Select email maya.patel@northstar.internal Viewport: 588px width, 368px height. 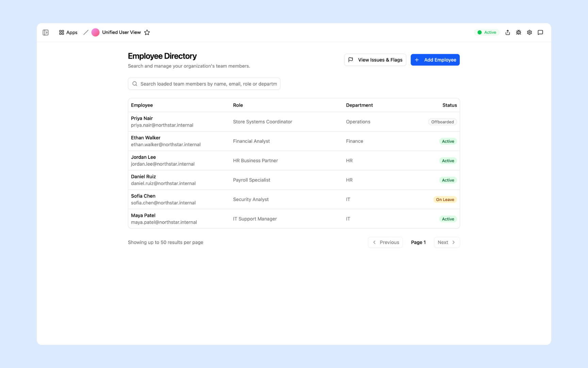[164, 222]
